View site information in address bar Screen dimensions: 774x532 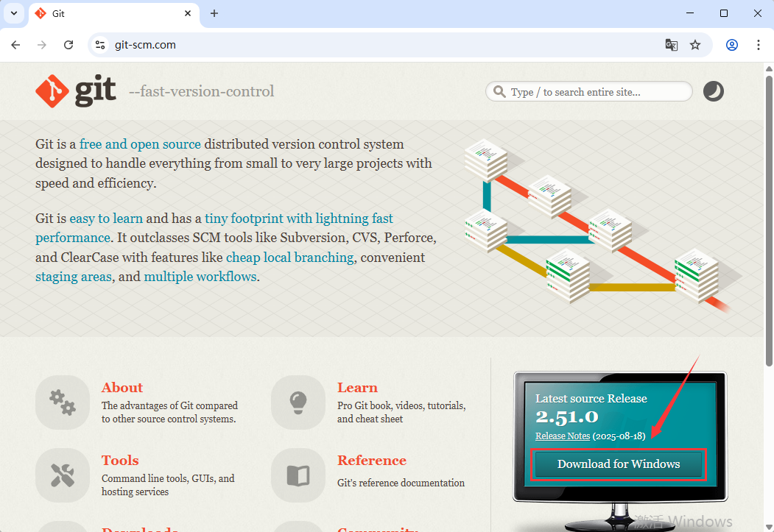100,45
